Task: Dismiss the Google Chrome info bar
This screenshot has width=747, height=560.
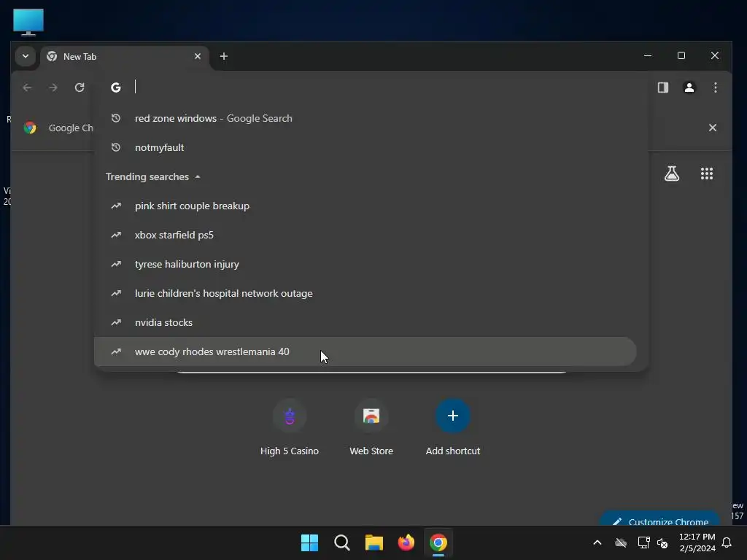Action: [x=712, y=128]
